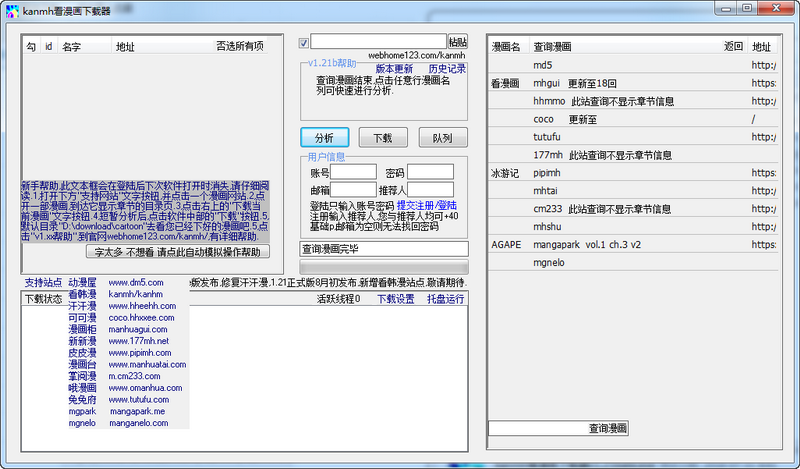Open the 历史记录 link
Viewport: 800px width, 469px height.
[447, 69]
